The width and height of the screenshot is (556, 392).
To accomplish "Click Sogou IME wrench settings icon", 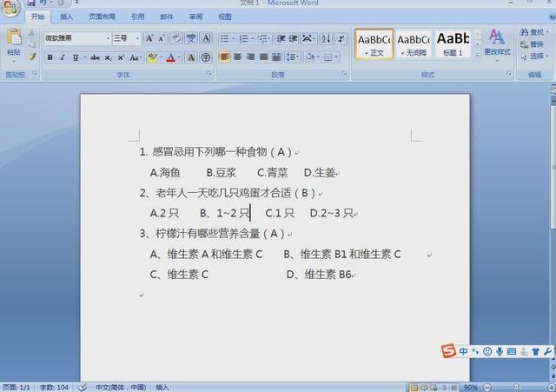I will [547, 351].
